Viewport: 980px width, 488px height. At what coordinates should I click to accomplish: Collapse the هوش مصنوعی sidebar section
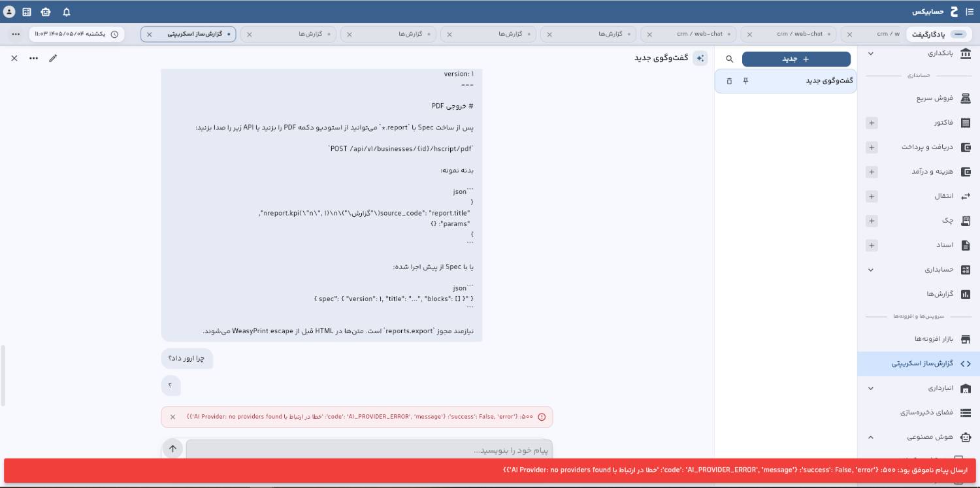pos(870,437)
